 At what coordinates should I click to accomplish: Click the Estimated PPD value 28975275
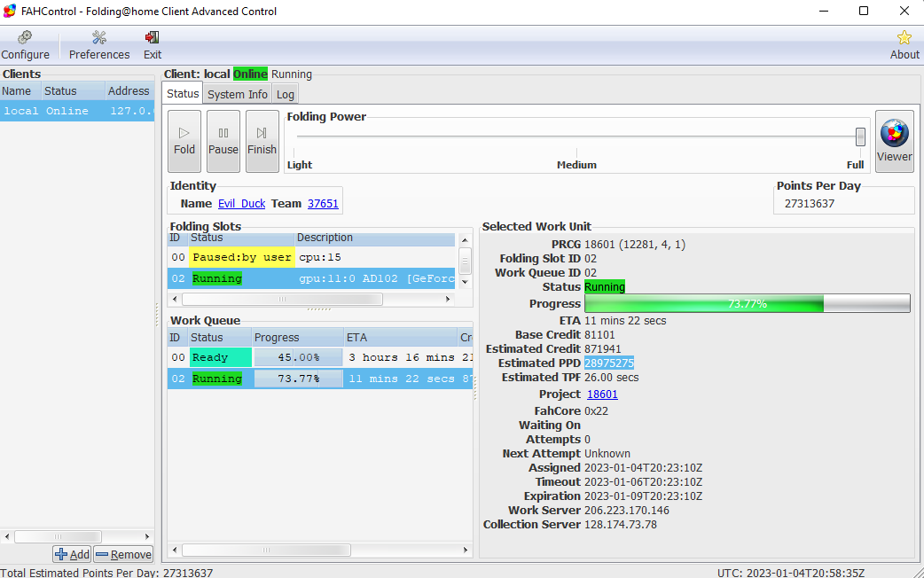[609, 363]
